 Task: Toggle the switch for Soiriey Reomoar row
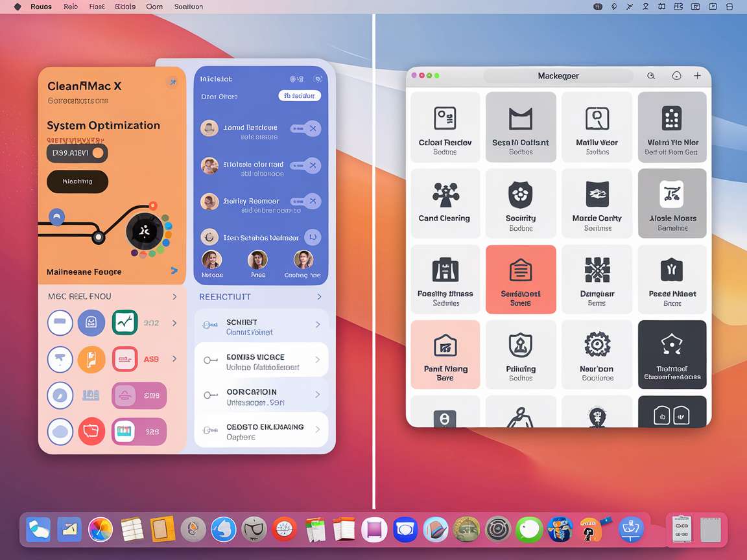point(305,202)
